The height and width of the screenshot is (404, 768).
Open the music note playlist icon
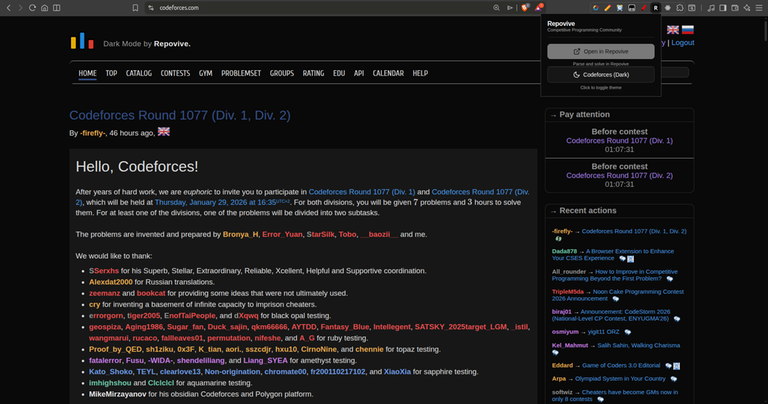click(711, 8)
